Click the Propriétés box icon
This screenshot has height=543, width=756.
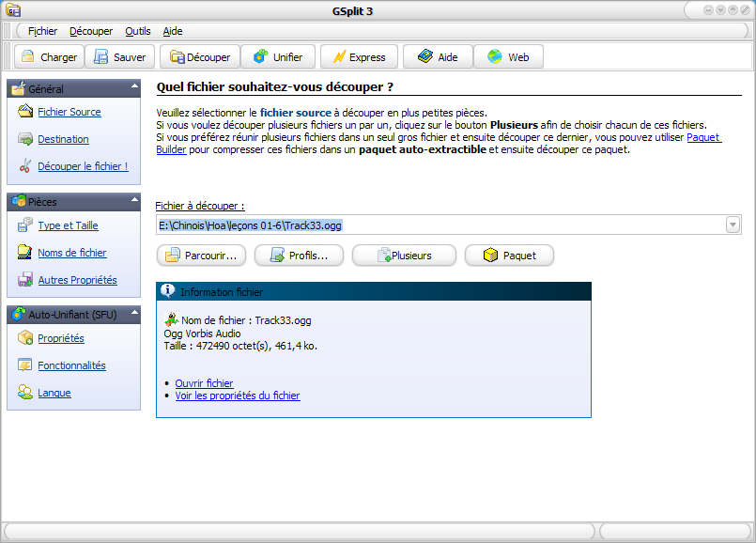(x=25, y=337)
